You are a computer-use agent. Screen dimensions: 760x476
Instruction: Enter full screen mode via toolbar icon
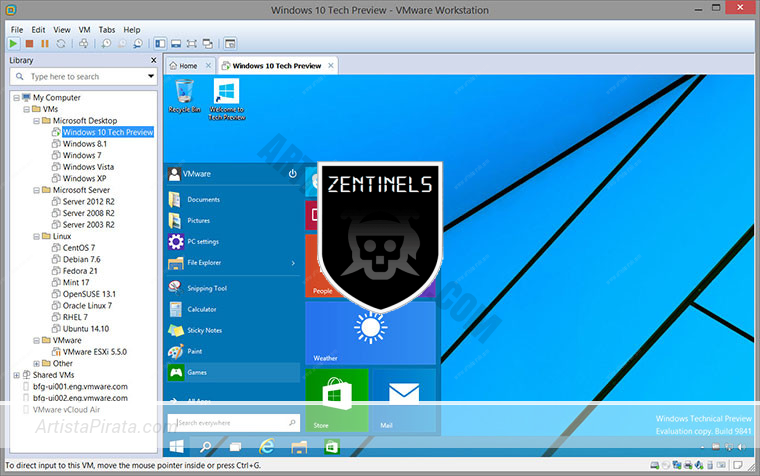coord(191,44)
